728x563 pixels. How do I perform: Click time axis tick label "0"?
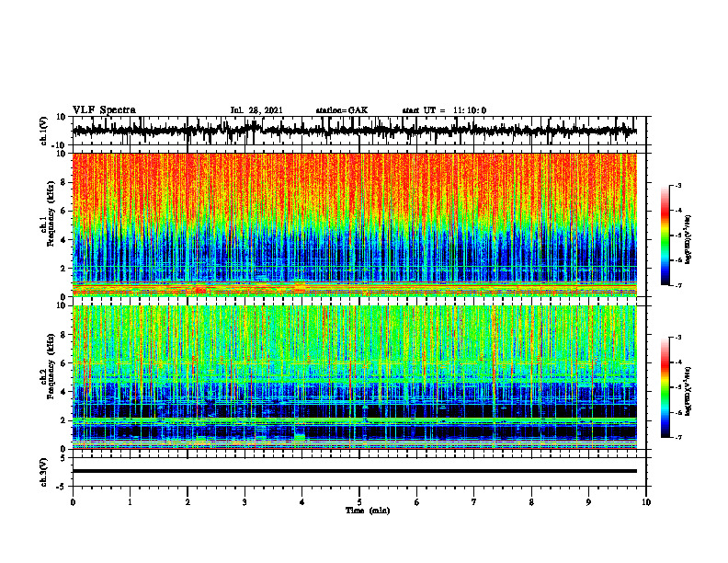click(73, 502)
